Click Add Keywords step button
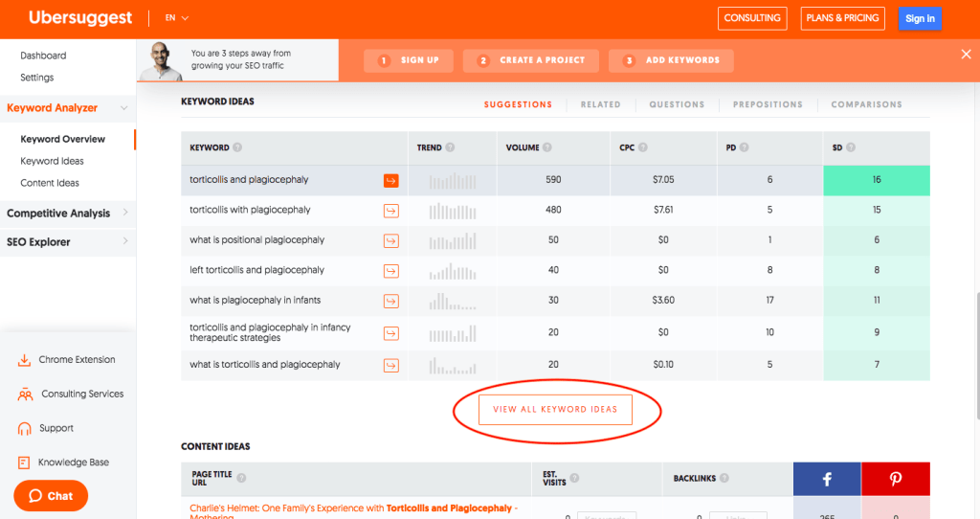This screenshot has height=519, width=980. tap(671, 60)
